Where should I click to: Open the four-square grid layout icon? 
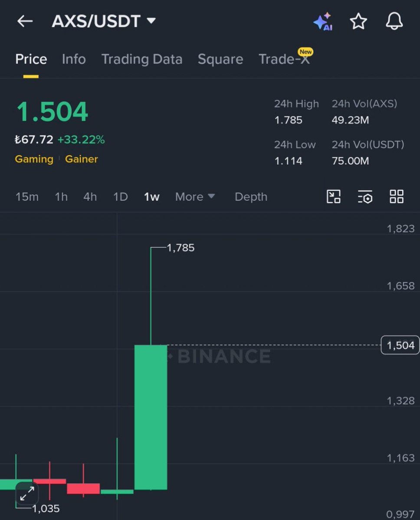point(397,196)
